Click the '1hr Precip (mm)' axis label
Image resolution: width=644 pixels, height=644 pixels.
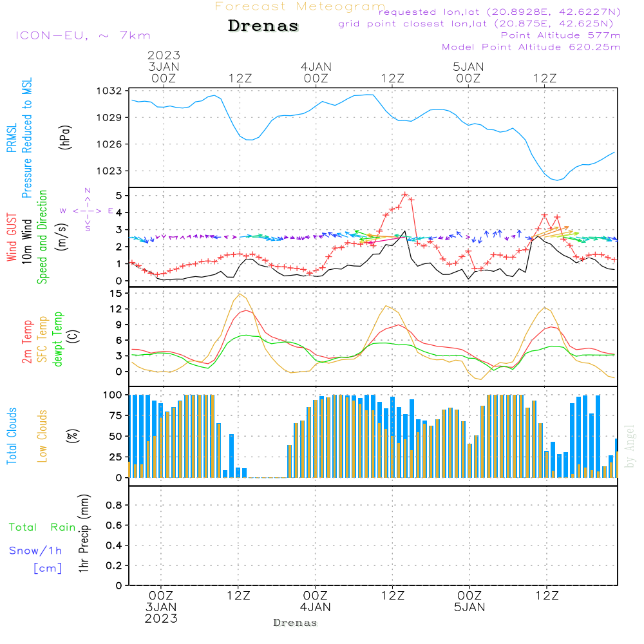click(84, 533)
